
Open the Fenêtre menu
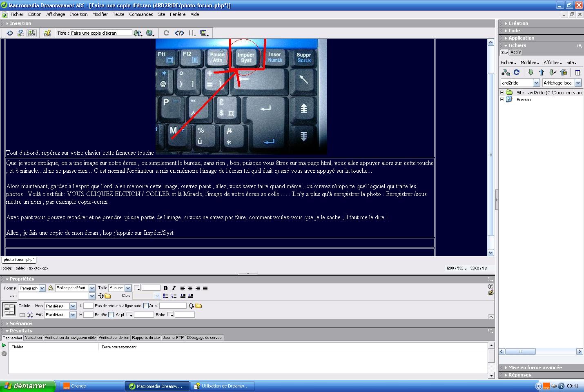pyautogui.click(x=178, y=14)
